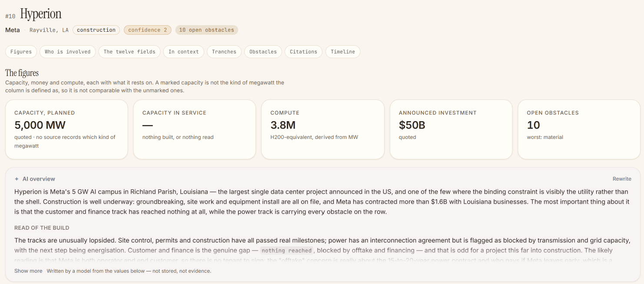Select the Capacity, Planned card
644x284 pixels.
pos(66,129)
